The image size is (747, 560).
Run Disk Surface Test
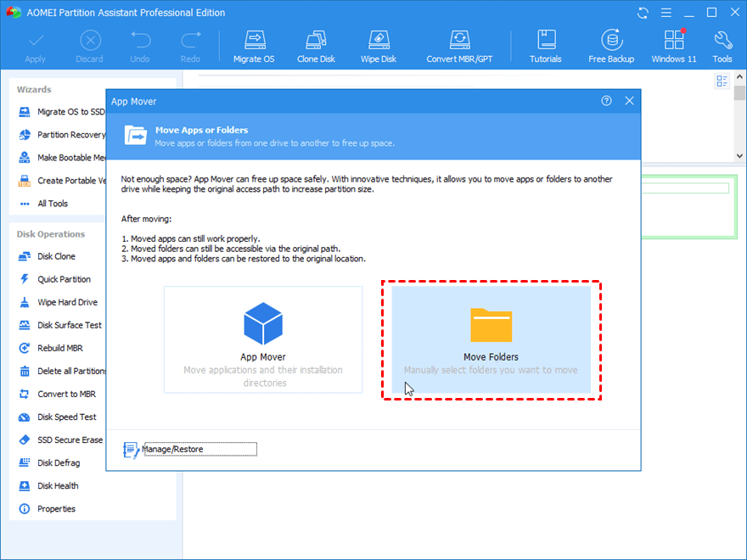[59, 325]
